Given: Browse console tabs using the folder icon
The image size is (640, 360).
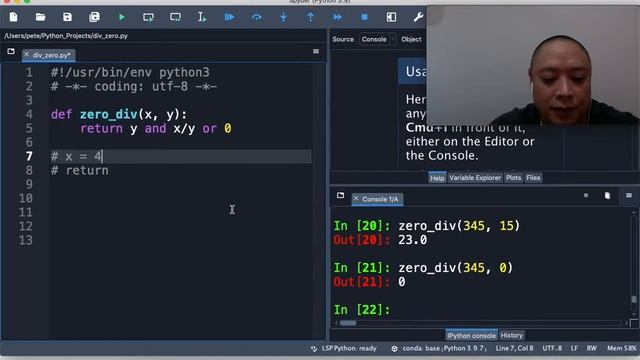Looking at the screenshot, I should pos(340,196).
